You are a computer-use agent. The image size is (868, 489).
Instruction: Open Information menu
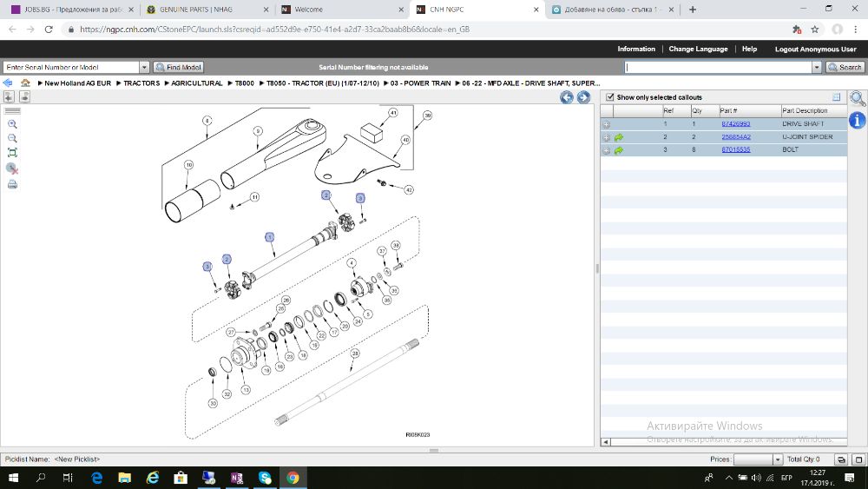636,49
